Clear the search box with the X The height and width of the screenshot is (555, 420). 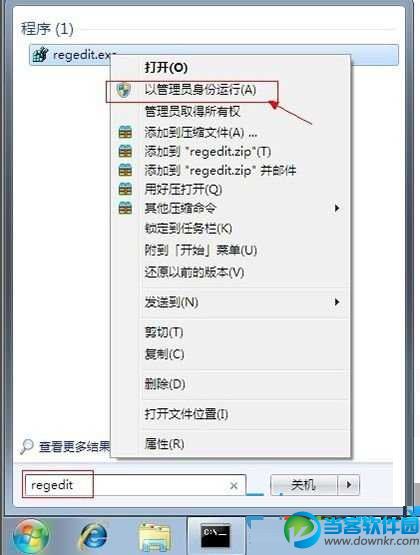pyautogui.click(x=234, y=486)
